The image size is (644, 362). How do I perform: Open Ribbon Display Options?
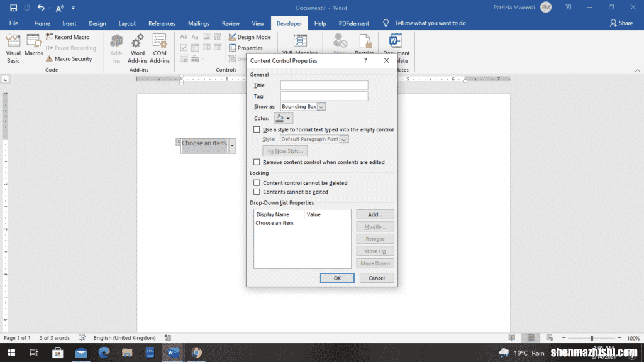[568, 8]
